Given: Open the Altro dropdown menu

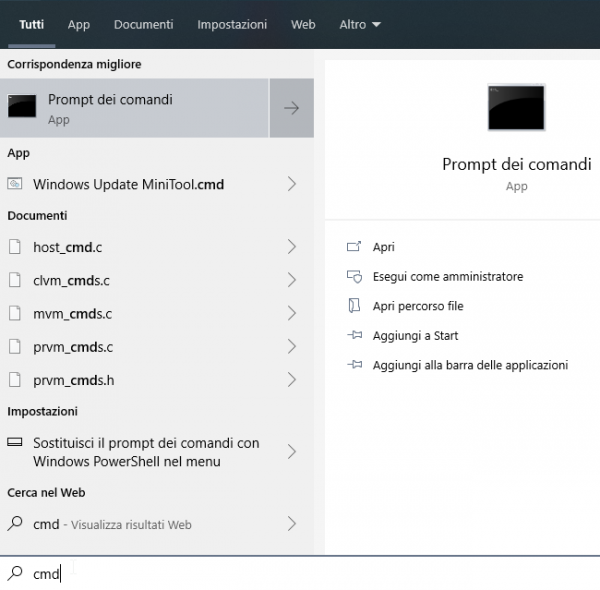Looking at the screenshot, I should 360,24.
